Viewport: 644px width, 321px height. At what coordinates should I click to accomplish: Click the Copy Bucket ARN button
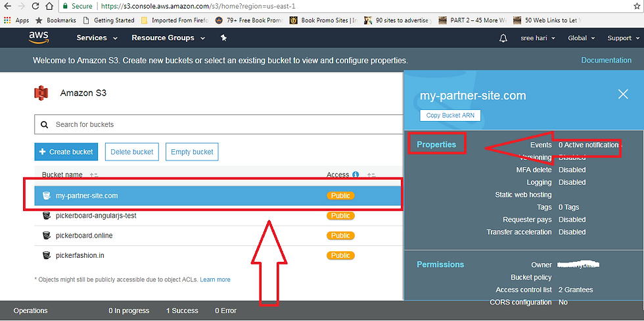click(x=450, y=116)
